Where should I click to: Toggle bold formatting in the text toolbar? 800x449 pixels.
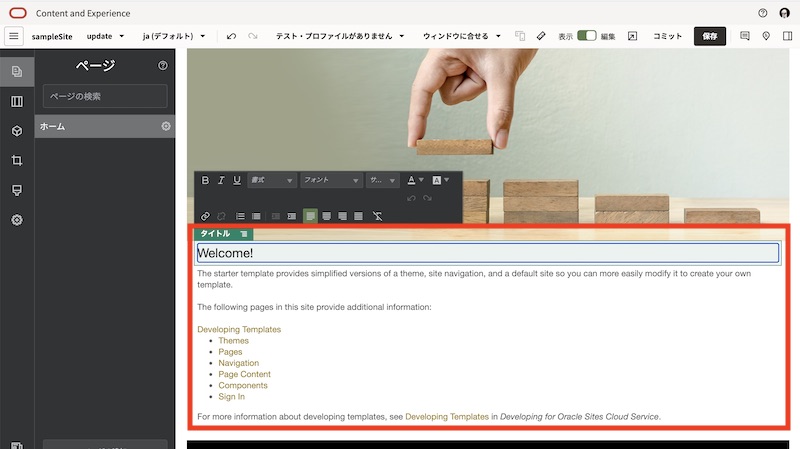[206, 181]
